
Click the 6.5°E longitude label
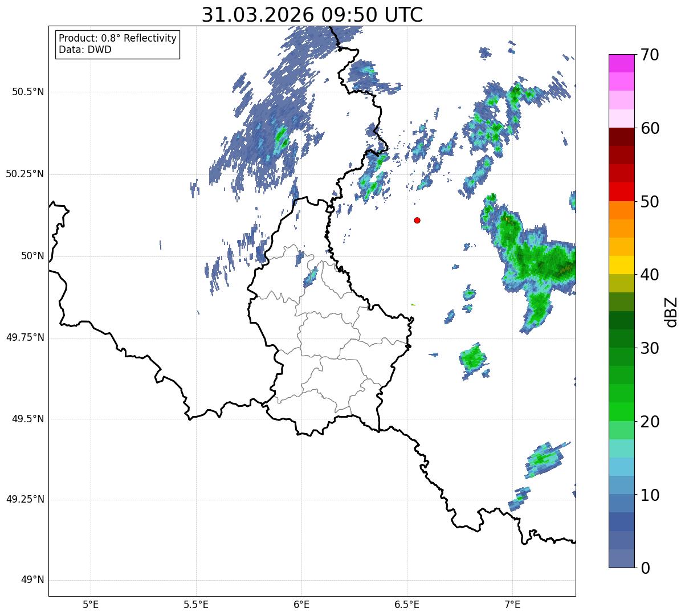[x=407, y=605]
